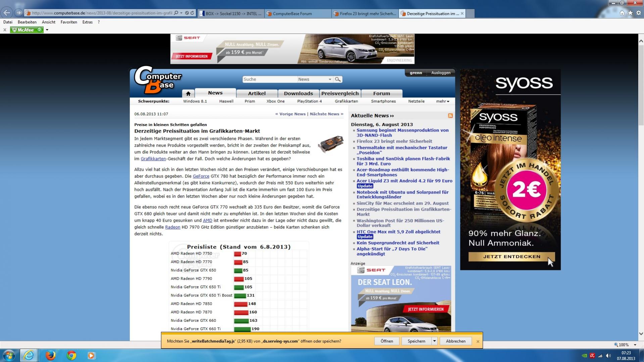Click the vertical scrollbar down arrow
This screenshot has width=644, height=362.
coord(641,334)
